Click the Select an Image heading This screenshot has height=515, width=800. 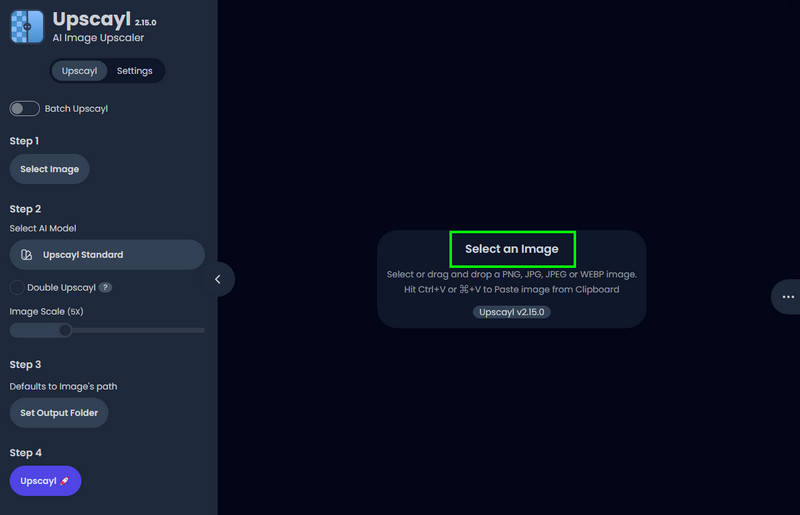(512, 249)
